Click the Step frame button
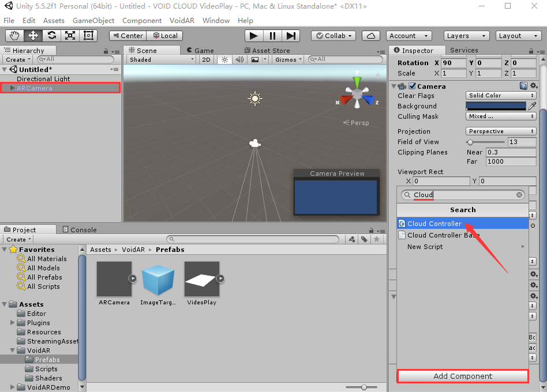Screen dimensions: 547x392 click(291, 36)
